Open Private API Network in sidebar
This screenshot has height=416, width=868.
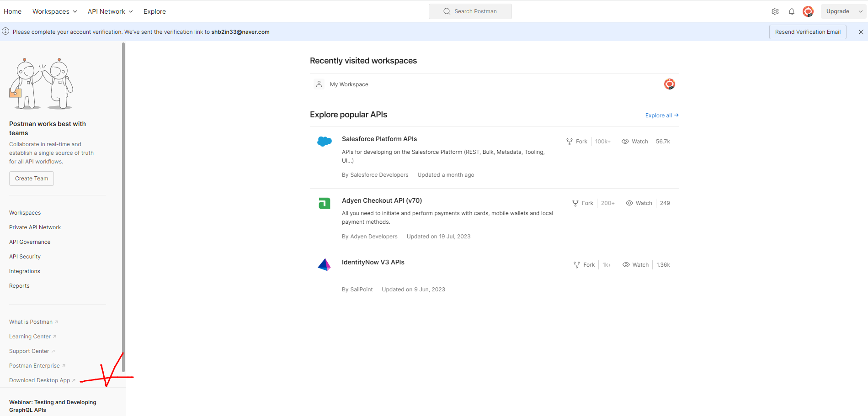pyautogui.click(x=35, y=227)
